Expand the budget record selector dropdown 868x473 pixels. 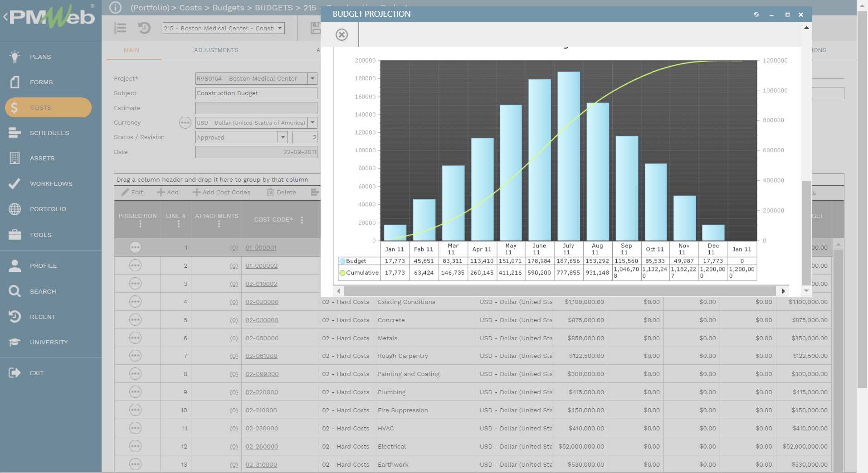tap(280, 28)
